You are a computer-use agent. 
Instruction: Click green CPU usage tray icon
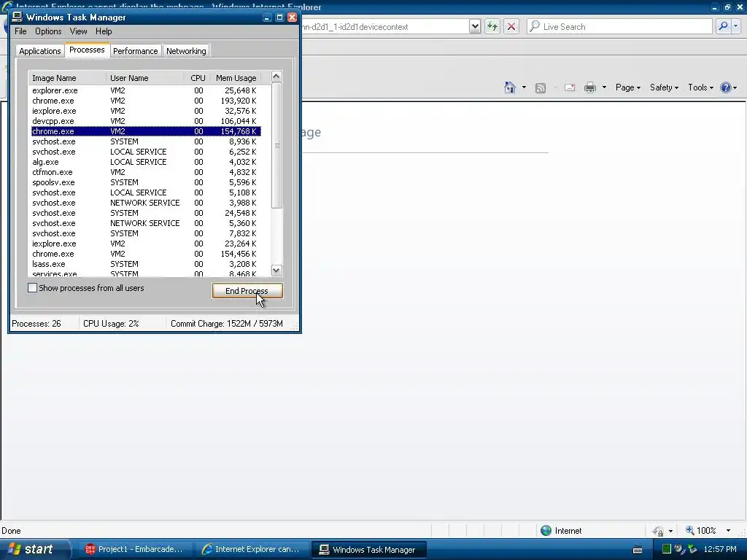[667, 549]
